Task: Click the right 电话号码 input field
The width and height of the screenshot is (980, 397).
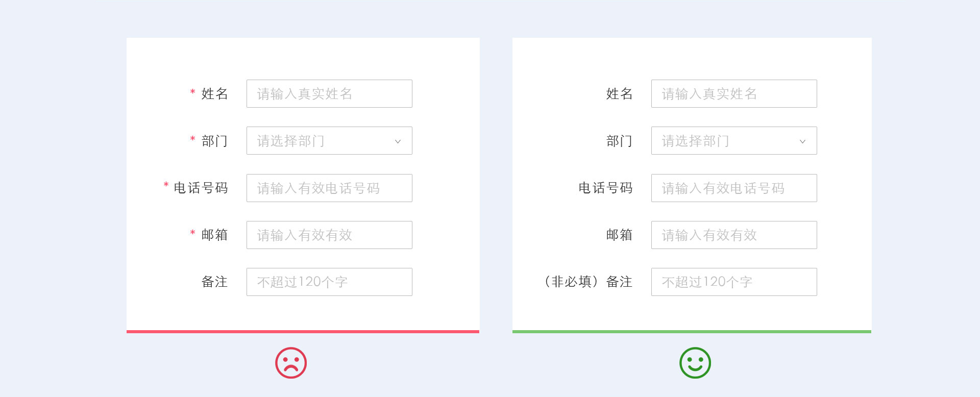Action: click(734, 188)
